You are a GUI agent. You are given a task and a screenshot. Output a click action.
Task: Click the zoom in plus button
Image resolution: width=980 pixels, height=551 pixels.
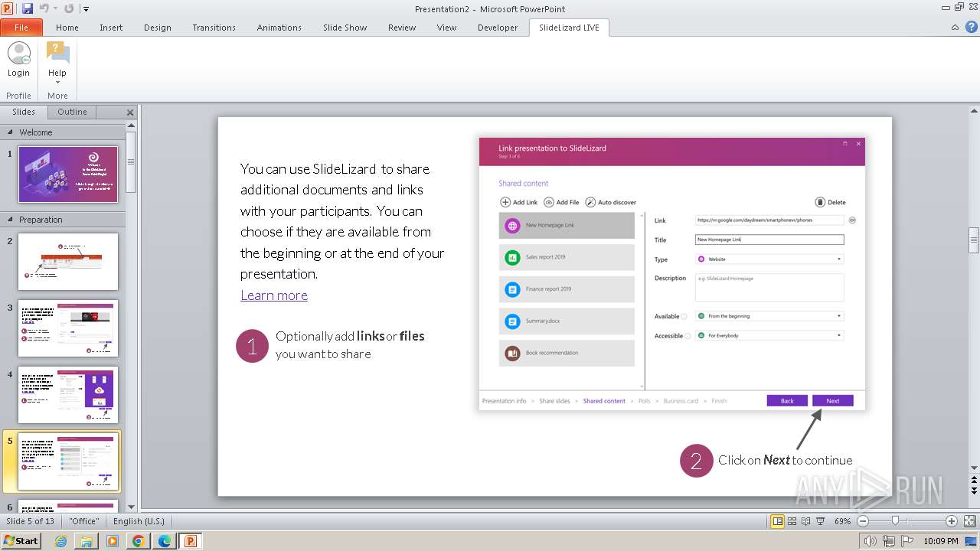click(952, 521)
